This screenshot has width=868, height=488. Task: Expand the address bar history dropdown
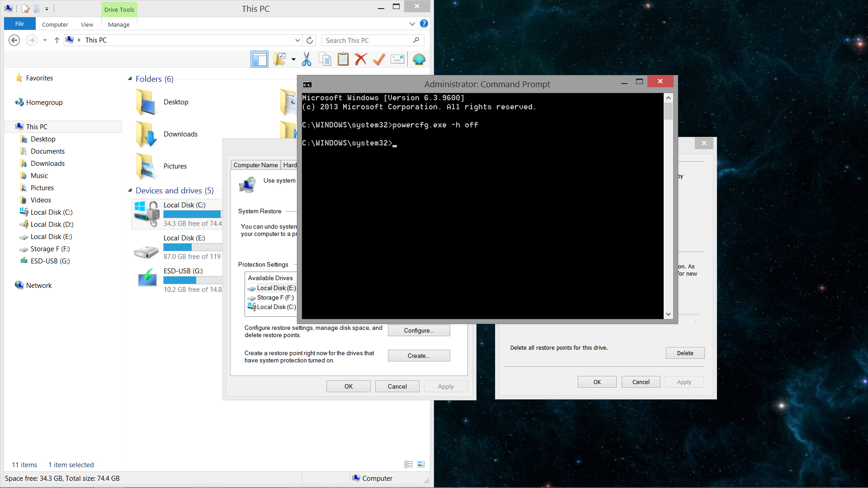tap(297, 40)
